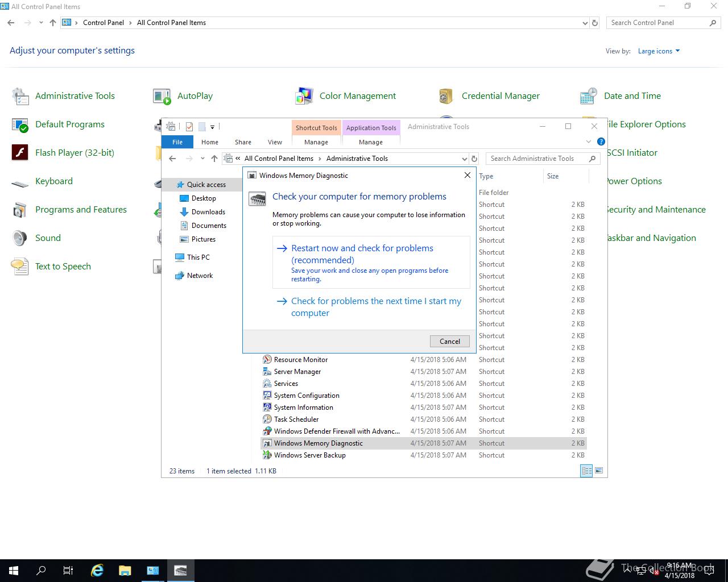Click the Search Administrative Tools field

coord(543,159)
